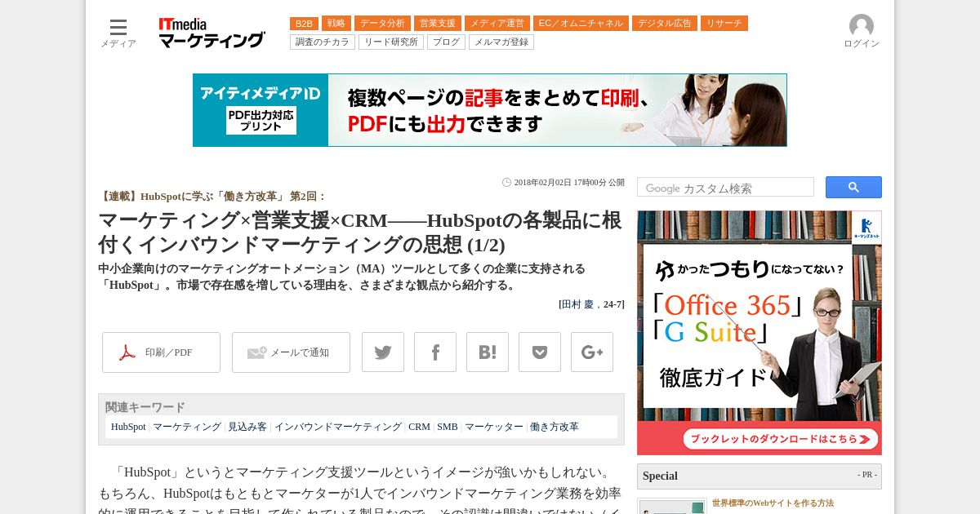This screenshot has width=980, height=514.
Task: Open the マーケッター keyword link
Action: tap(494, 427)
